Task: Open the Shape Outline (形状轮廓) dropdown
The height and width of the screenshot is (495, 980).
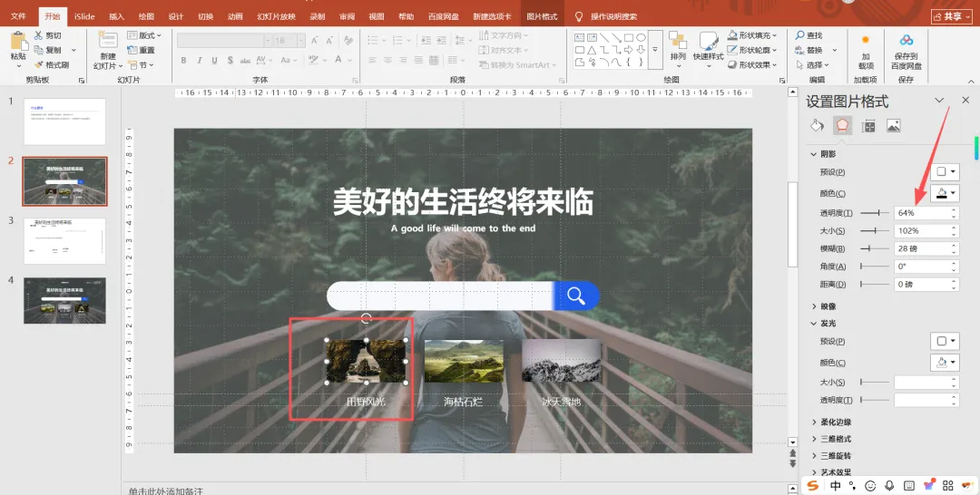Action: pyautogui.click(x=752, y=50)
